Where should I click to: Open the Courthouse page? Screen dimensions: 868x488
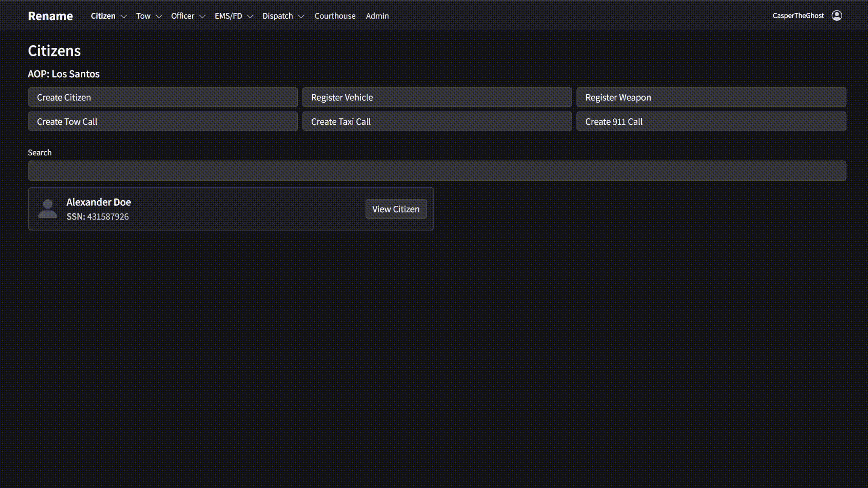tap(335, 16)
